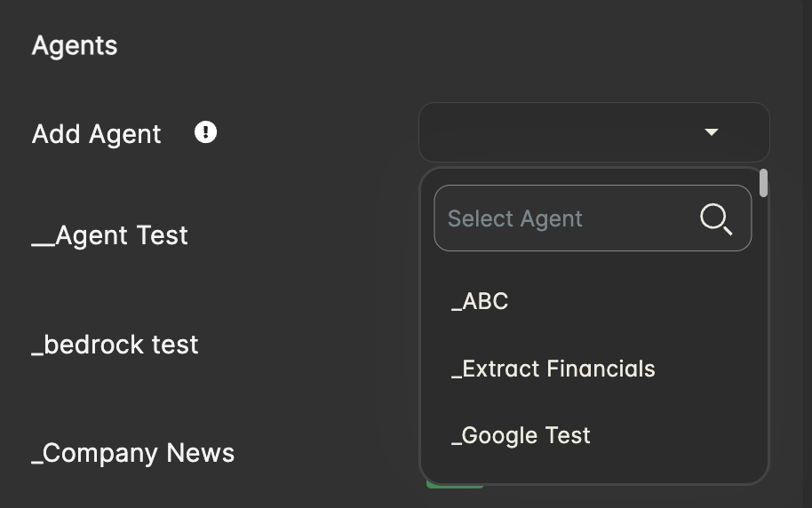Click the dropdown caret arrow icon

click(x=711, y=132)
